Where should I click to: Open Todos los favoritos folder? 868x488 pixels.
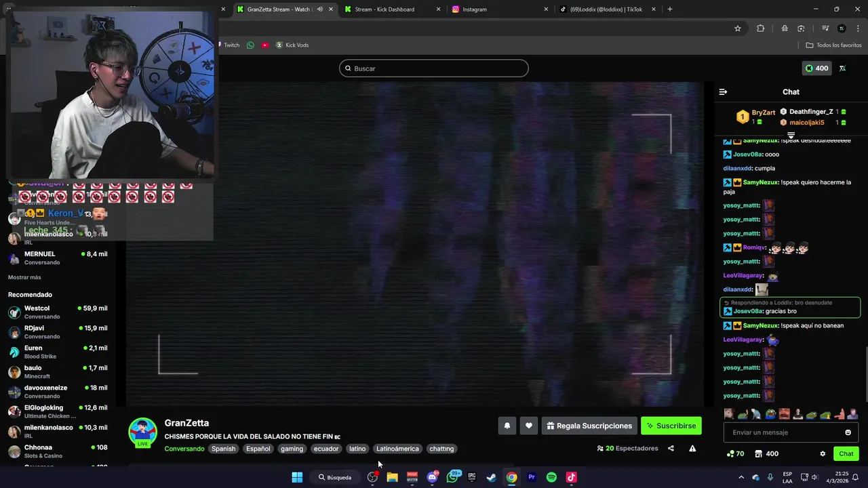click(x=833, y=45)
